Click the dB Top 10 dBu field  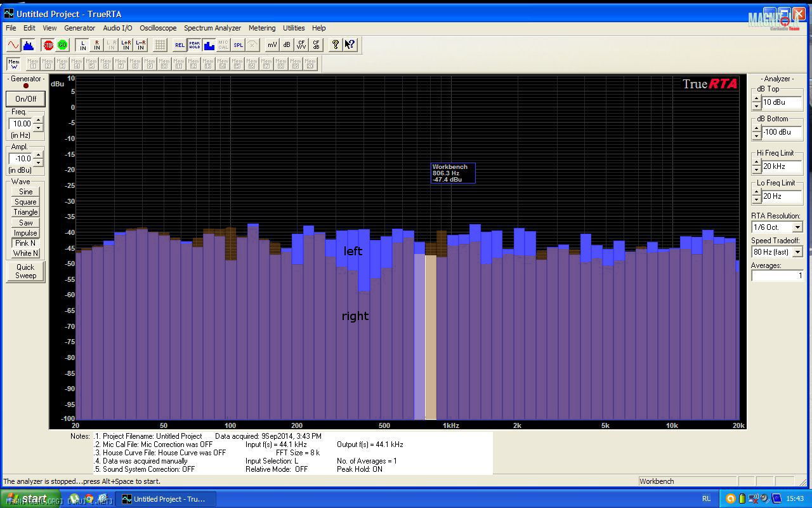tap(782, 102)
